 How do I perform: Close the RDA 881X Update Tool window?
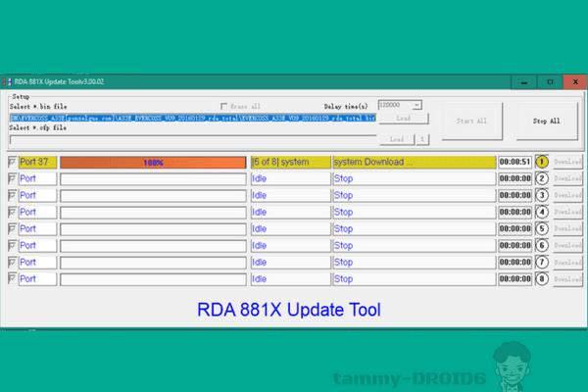575,81
